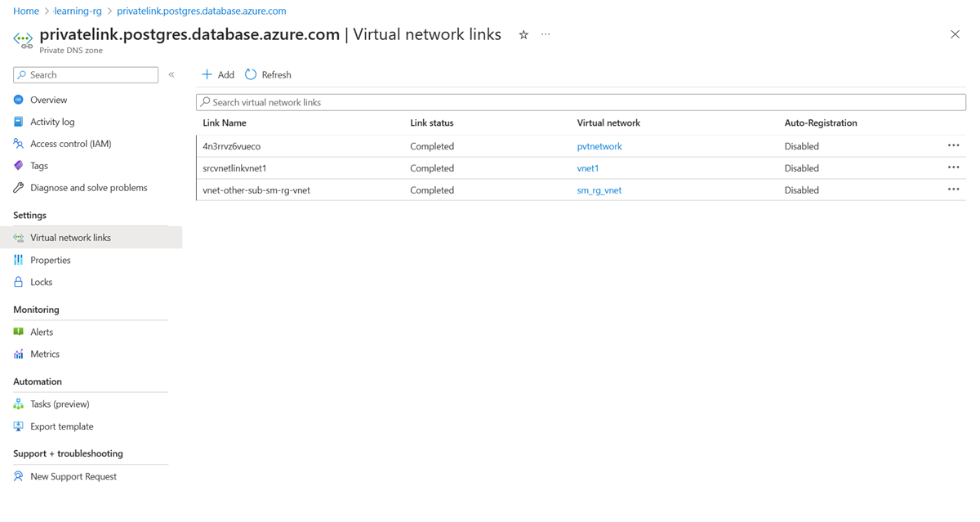Image resolution: width=980 pixels, height=522 pixels.
Task: Sort by Auto-Registration column header
Action: pyautogui.click(x=821, y=123)
